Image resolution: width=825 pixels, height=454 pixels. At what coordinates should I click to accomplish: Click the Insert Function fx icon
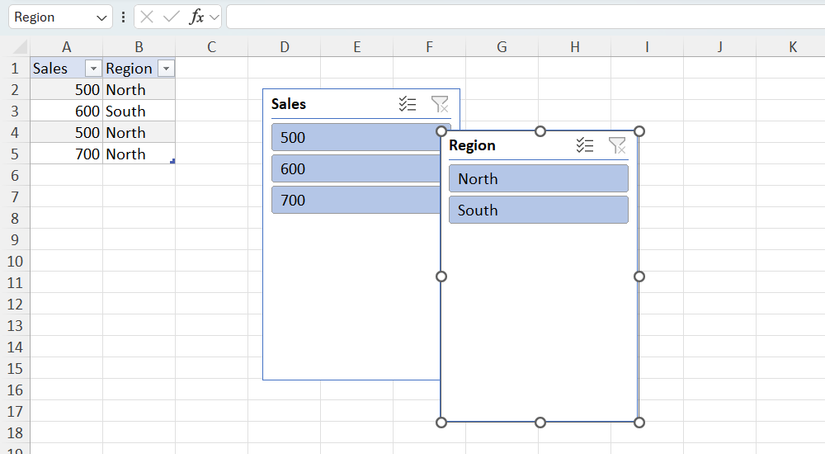[197, 17]
